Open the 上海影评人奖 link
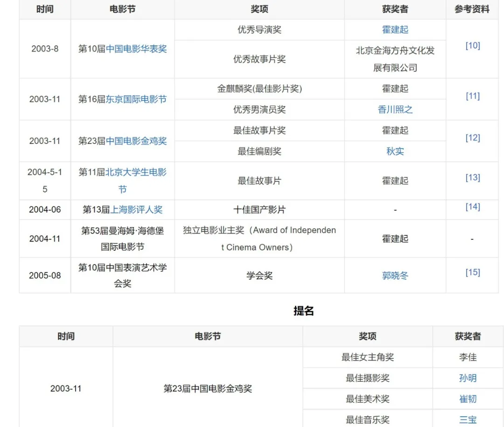Image resolution: width=504 pixels, height=427 pixels. (x=136, y=210)
